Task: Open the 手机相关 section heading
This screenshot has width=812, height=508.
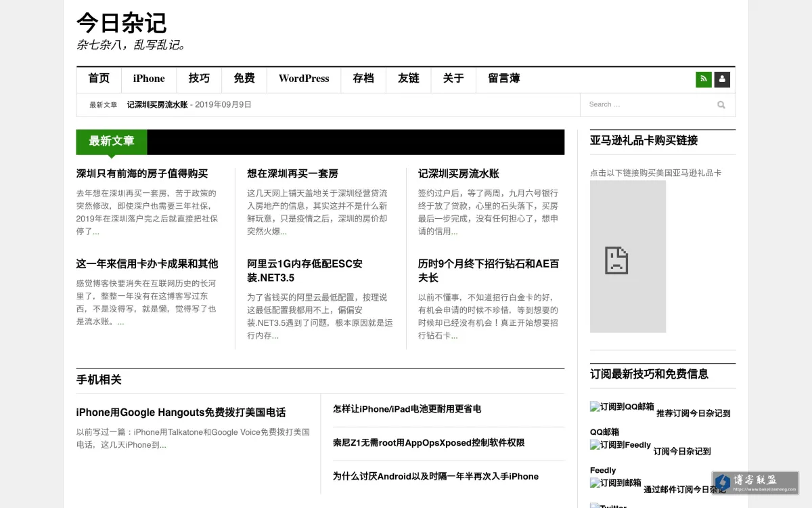Action: pos(99,380)
